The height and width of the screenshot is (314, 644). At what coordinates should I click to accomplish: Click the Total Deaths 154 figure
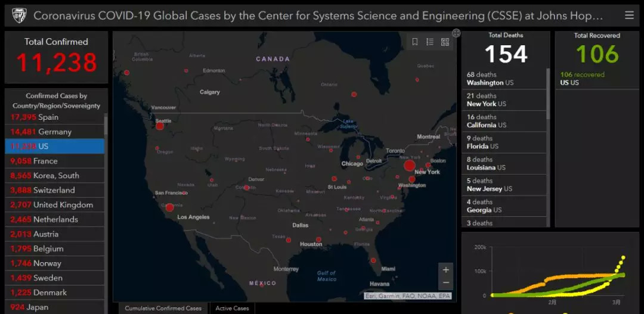[506, 54]
